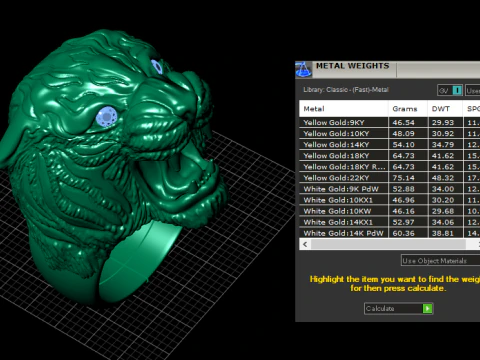Select the Yellow Gold:10KY row
The image size is (480, 360).
[x=390, y=133]
